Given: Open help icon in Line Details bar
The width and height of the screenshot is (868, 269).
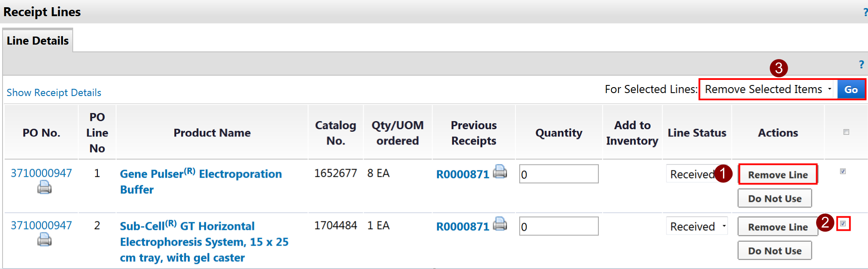Looking at the screenshot, I should (x=861, y=65).
